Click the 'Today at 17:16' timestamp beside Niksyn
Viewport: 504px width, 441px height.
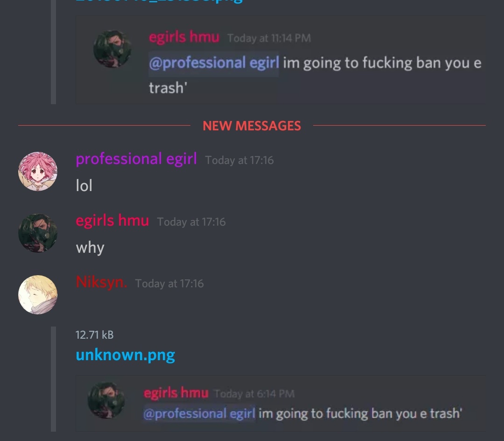coord(169,284)
